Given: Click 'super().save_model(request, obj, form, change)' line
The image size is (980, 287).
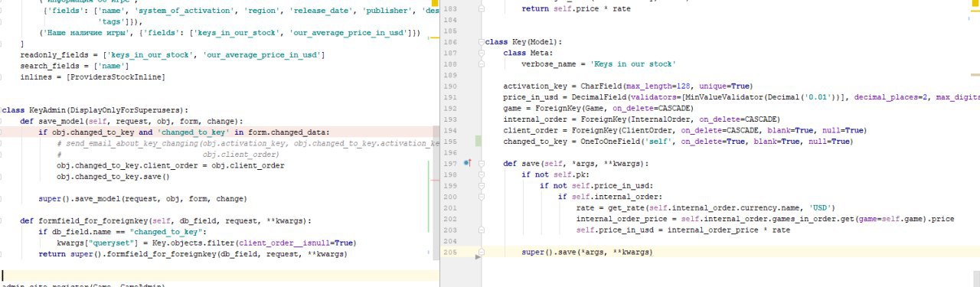Looking at the screenshot, I should (142, 198).
